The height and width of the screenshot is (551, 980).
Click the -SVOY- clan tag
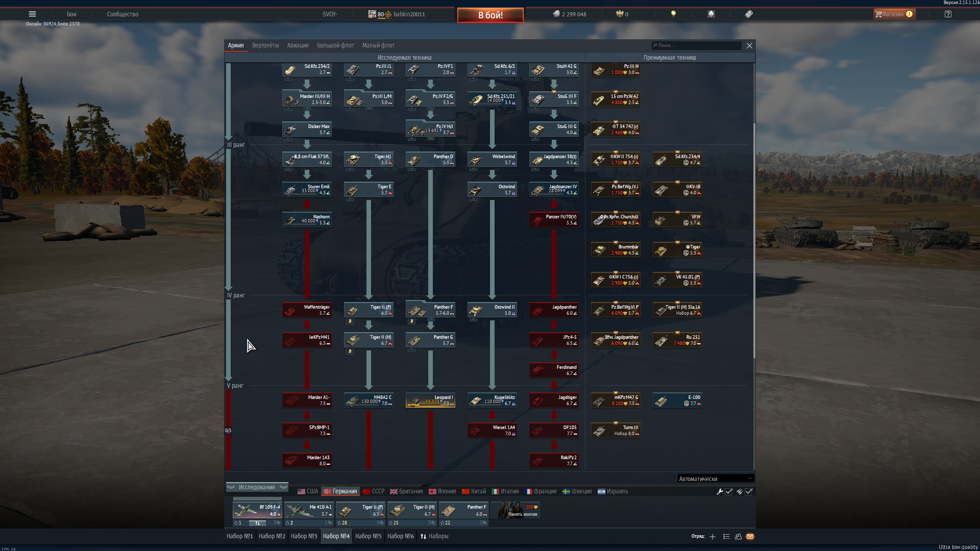[329, 14]
